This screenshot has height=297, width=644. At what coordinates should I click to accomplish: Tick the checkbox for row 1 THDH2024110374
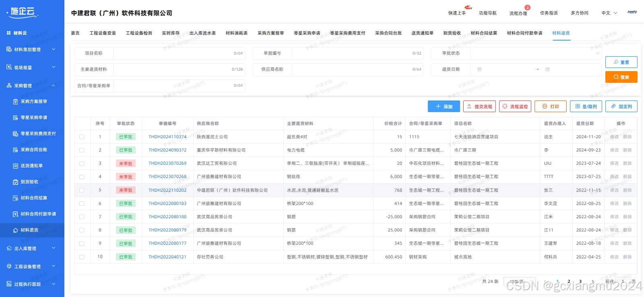point(82,137)
